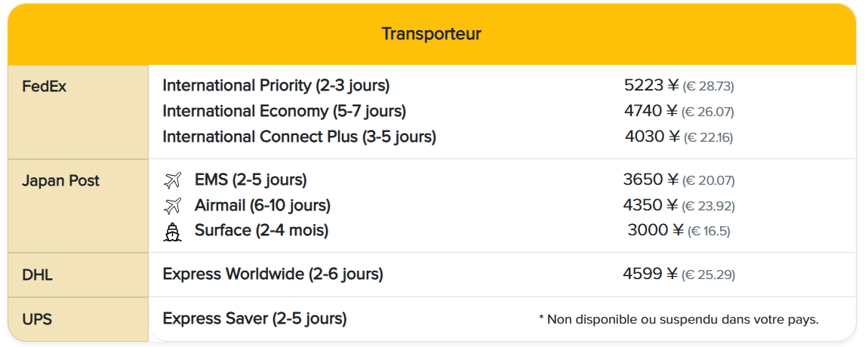Select FedEx International Priority option
868x347 pixels.
[x=275, y=85]
